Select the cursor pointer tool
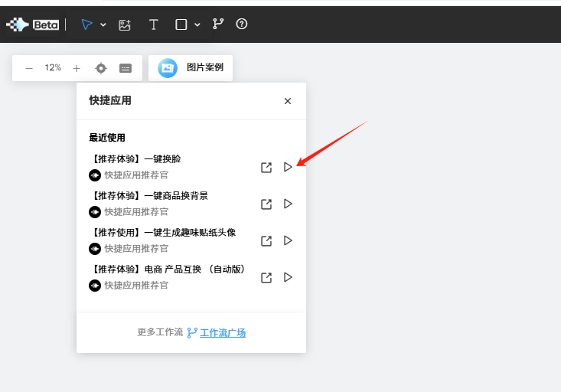The image size is (561, 392). coord(86,24)
